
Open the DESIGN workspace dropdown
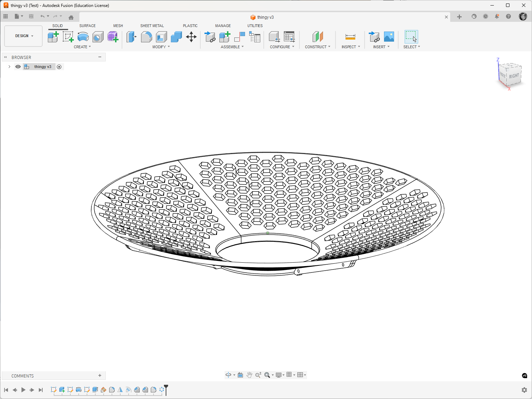[24, 36]
